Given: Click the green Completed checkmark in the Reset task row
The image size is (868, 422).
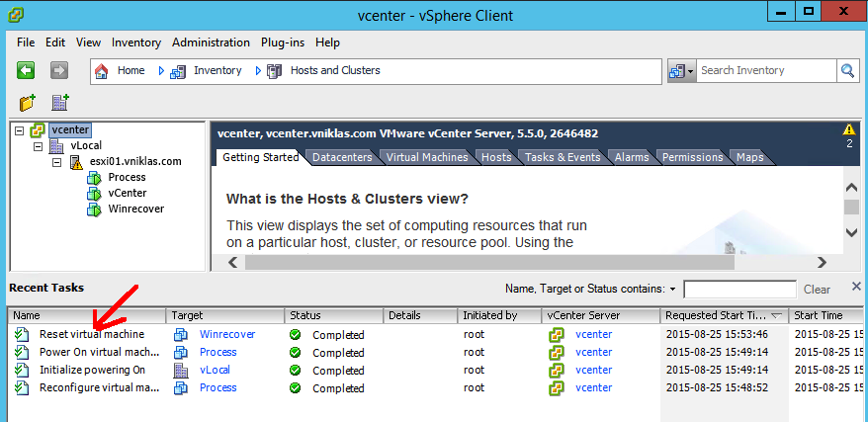Looking at the screenshot, I should [x=295, y=335].
